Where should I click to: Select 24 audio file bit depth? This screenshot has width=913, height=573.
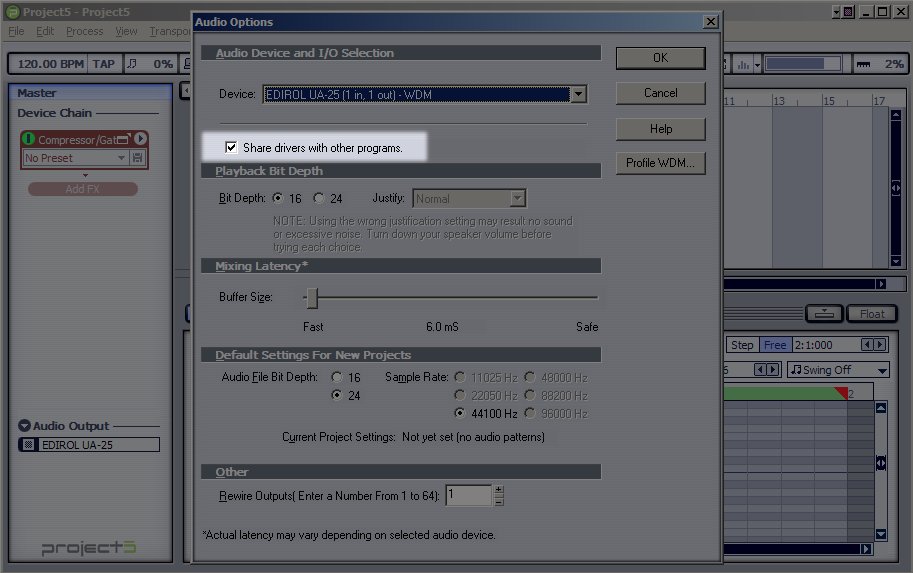tap(337, 395)
